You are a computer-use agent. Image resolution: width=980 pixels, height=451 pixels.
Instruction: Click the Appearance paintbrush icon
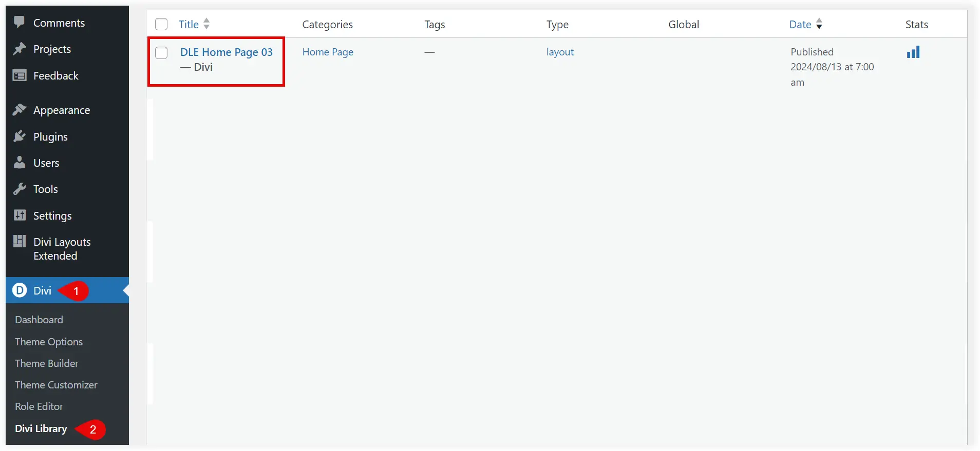click(20, 110)
